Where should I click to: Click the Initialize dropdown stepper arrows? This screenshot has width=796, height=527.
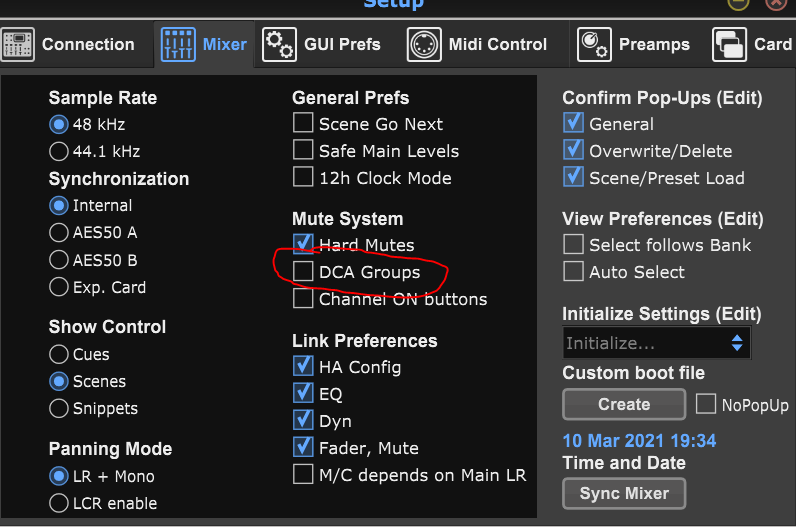pos(737,343)
